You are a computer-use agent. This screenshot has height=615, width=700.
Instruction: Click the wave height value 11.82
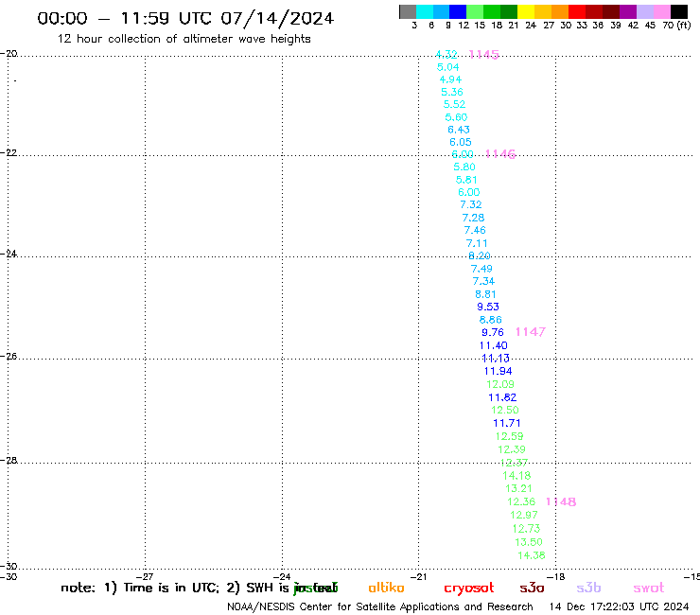(x=502, y=397)
